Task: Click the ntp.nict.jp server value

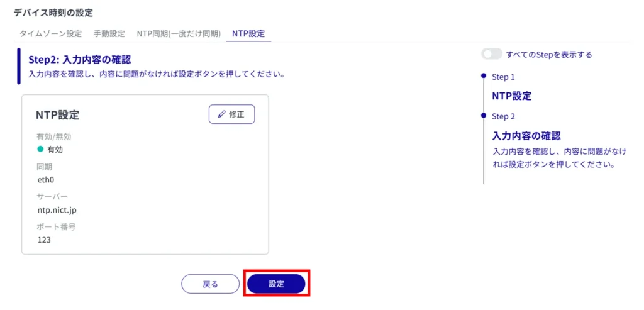Action: pos(57,210)
